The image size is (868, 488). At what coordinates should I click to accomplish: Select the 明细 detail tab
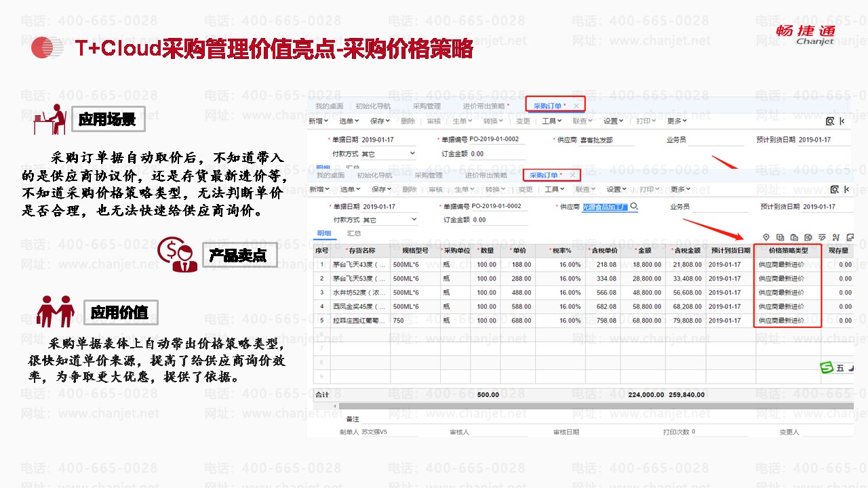point(324,233)
